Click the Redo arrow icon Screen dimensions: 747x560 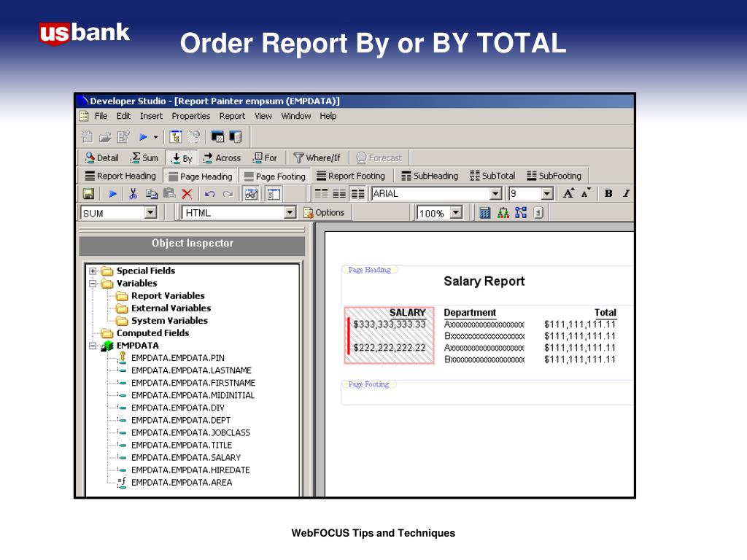click(228, 194)
